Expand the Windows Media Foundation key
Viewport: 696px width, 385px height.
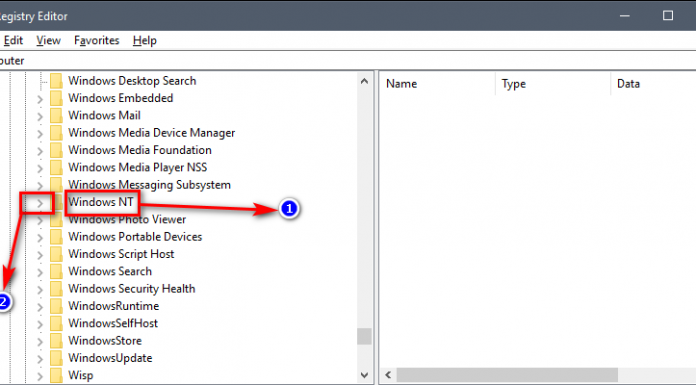(40, 151)
